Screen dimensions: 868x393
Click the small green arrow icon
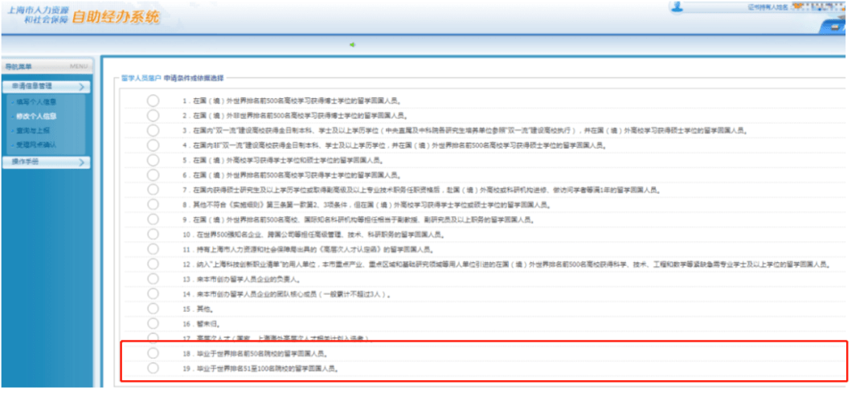pos(352,45)
